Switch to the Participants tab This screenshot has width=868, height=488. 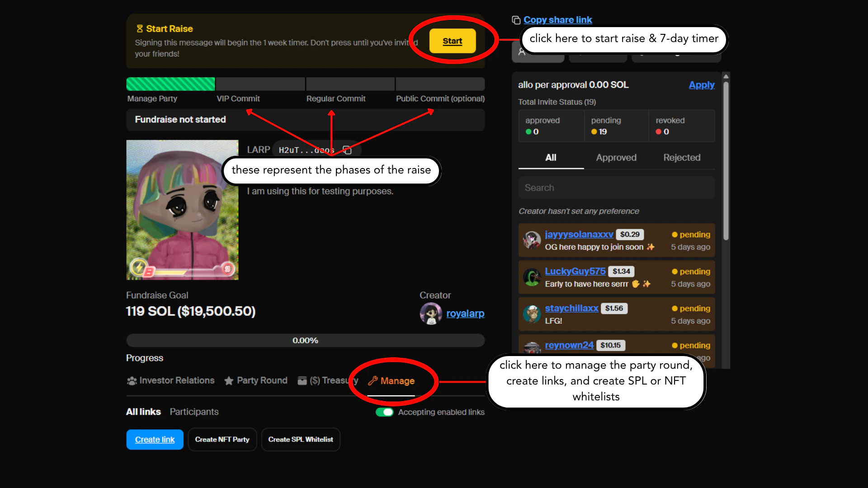tap(194, 412)
